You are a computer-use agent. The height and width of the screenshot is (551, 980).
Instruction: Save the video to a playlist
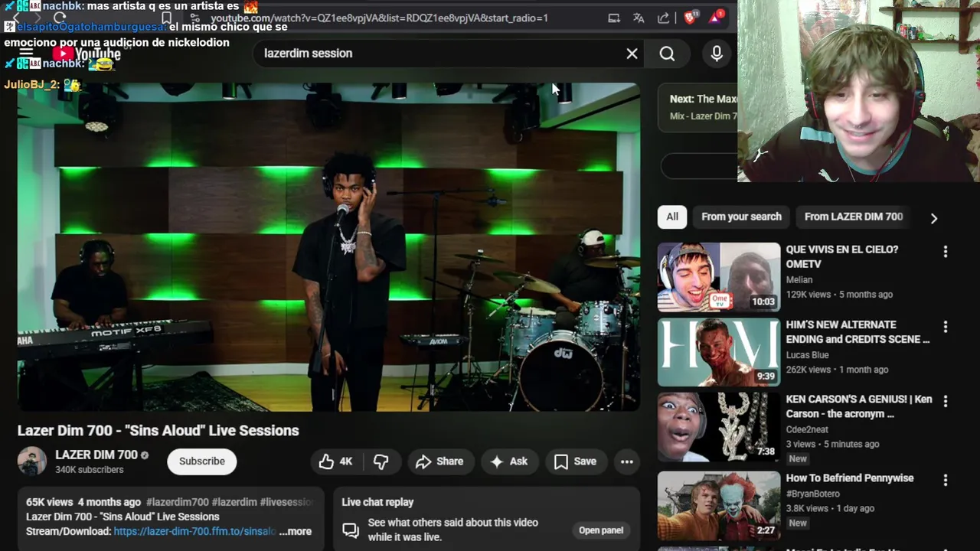pos(575,461)
